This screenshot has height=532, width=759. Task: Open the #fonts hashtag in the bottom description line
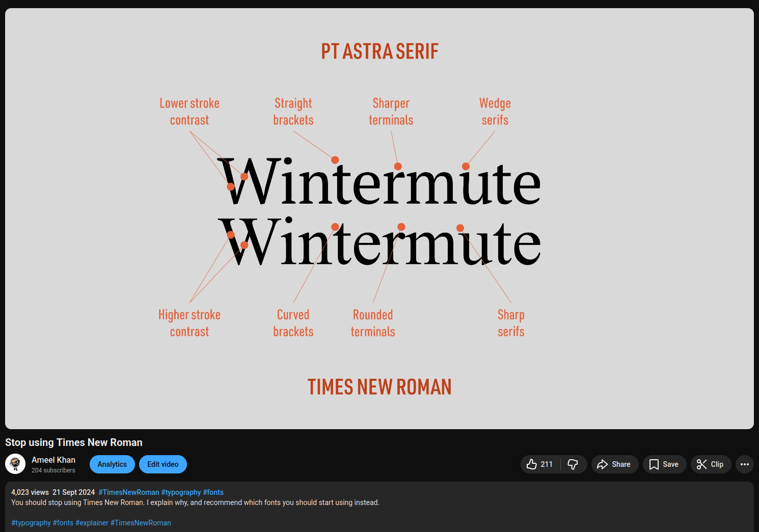tap(63, 523)
